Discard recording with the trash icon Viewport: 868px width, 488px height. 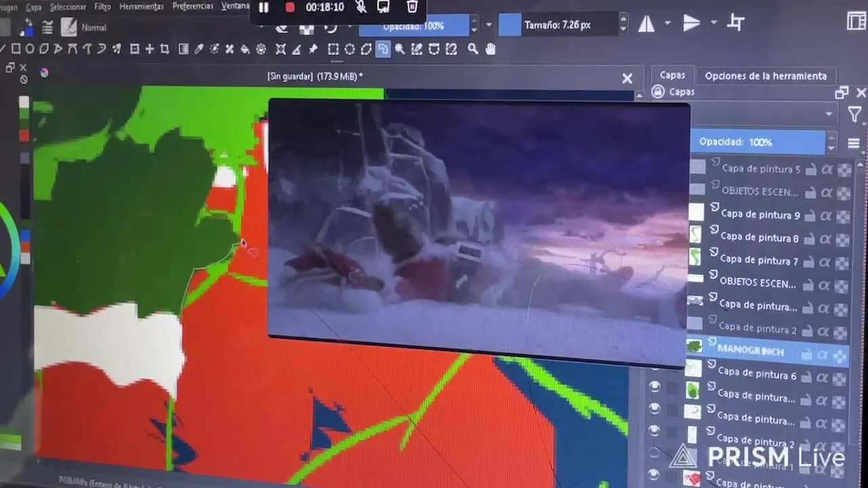point(412,7)
